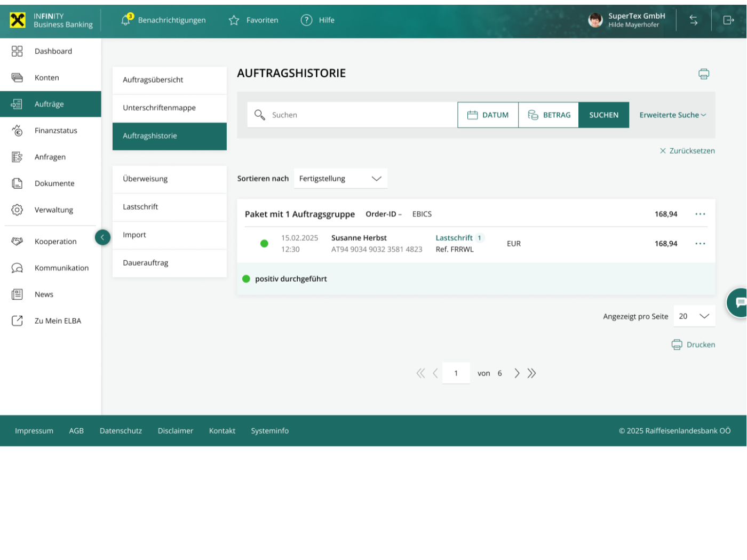The image size is (747, 560).
Task: Open the DATUM filter
Action: click(x=488, y=115)
